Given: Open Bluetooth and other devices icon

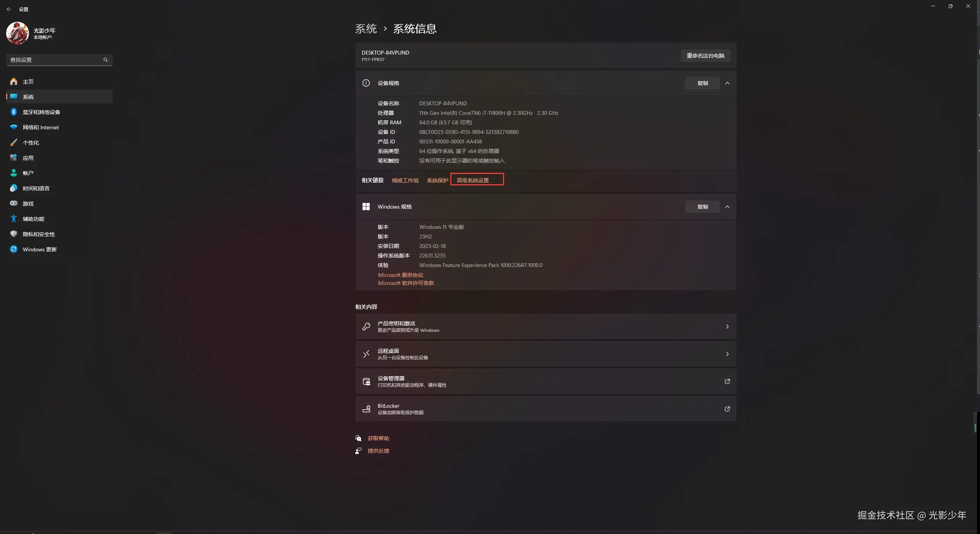Looking at the screenshot, I should (x=14, y=112).
